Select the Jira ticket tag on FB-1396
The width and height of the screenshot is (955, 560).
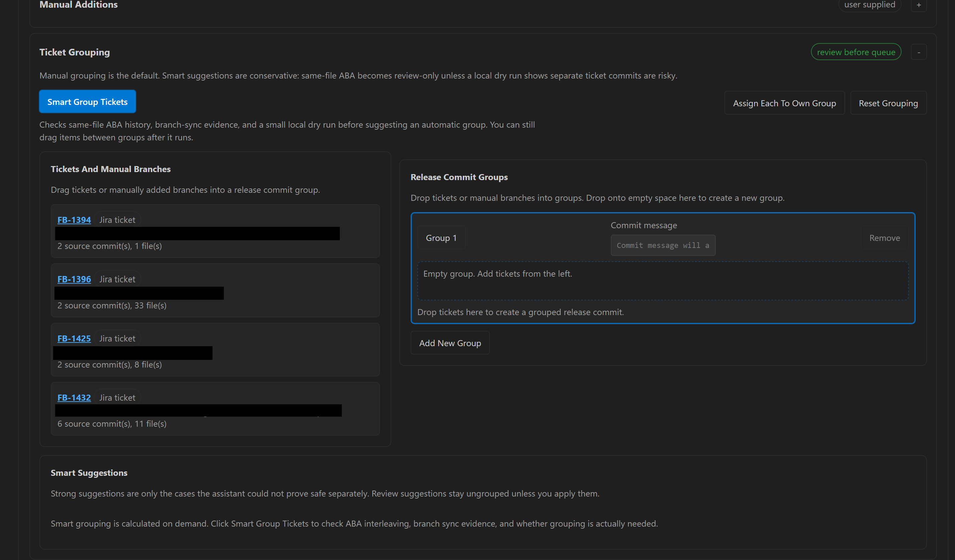(117, 279)
